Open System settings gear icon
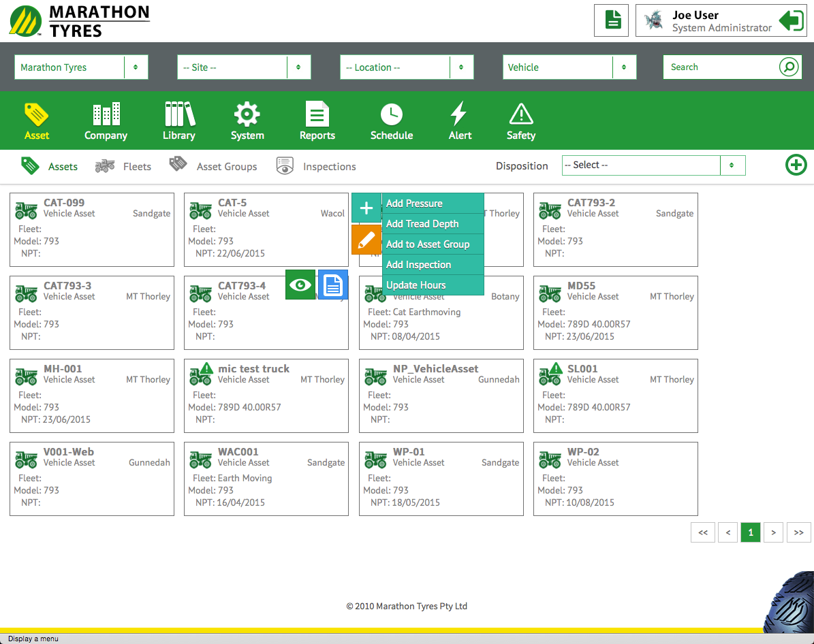Screen dimensions: 814x644 [x=247, y=114]
